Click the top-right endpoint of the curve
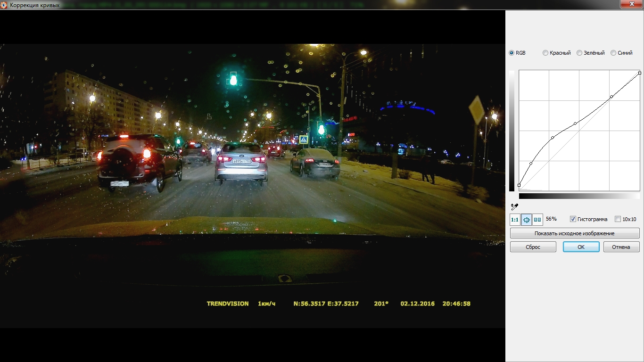The width and height of the screenshot is (644, 362). pos(639,73)
